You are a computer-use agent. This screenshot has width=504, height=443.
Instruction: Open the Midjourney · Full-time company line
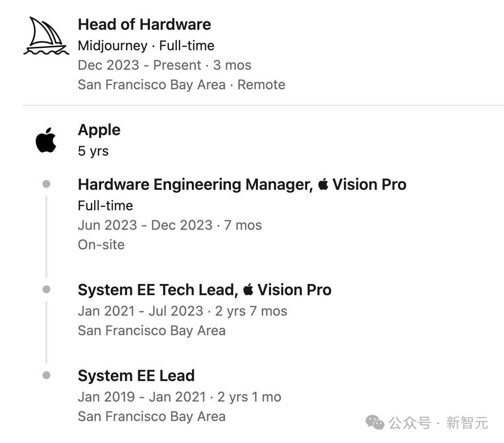click(x=146, y=46)
